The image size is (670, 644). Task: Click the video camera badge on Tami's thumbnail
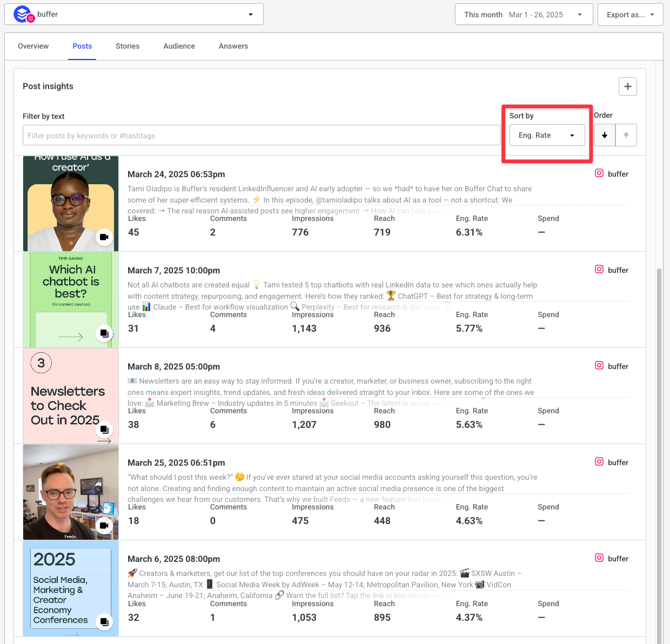click(104, 237)
